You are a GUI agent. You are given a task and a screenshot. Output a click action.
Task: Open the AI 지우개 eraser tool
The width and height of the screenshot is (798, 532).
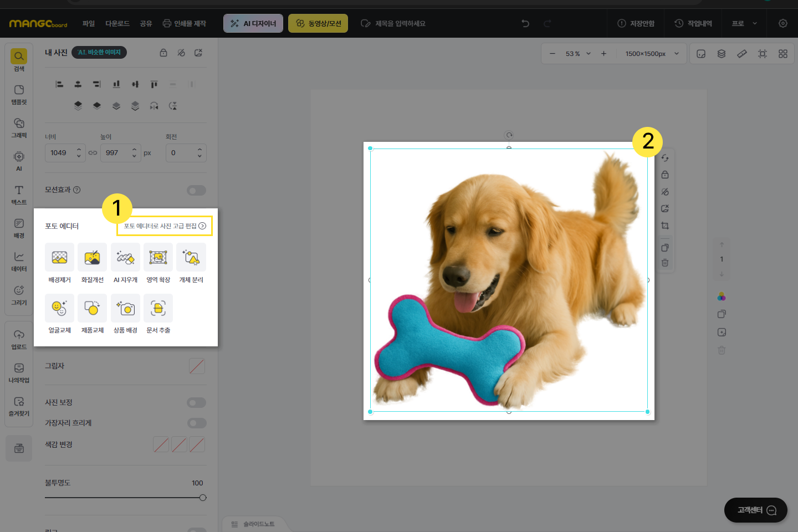[125, 258]
